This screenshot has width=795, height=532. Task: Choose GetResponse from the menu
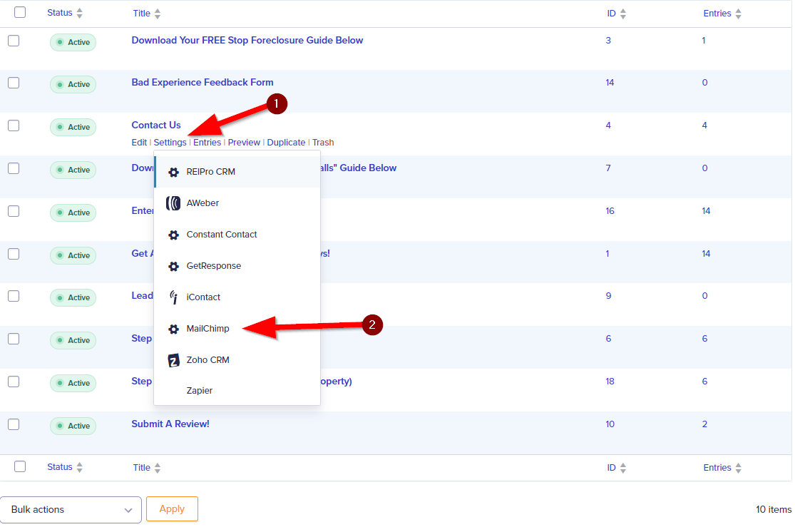pos(237,266)
